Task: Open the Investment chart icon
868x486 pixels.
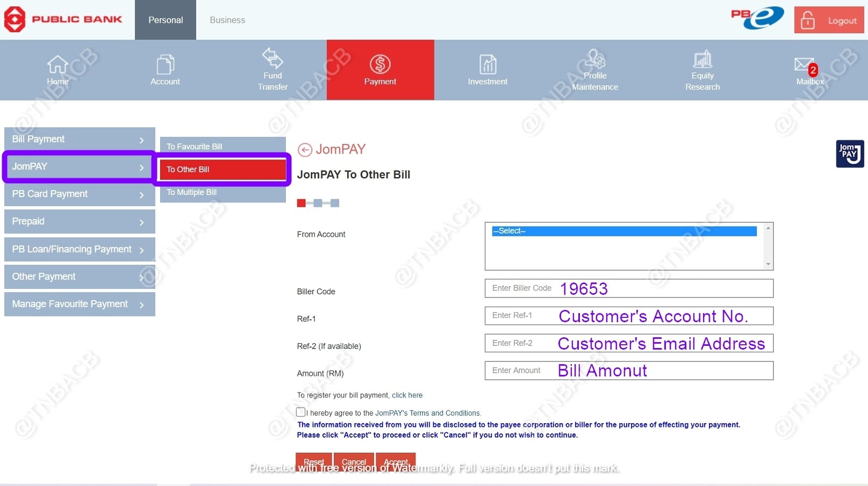Action: tap(487, 64)
